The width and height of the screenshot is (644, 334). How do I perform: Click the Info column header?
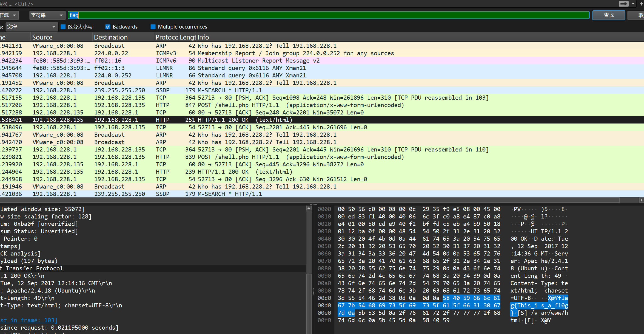(x=203, y=37)
